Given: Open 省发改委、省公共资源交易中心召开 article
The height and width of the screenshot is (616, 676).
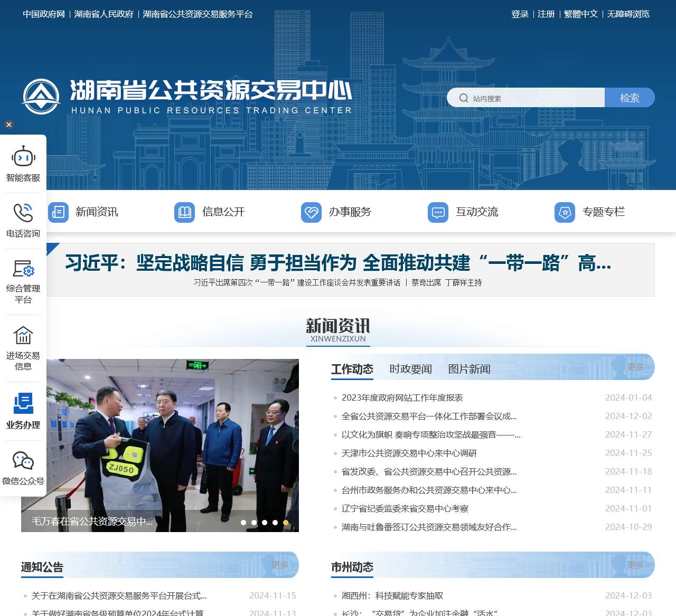Looking at the screenshot, I should 429,471.
